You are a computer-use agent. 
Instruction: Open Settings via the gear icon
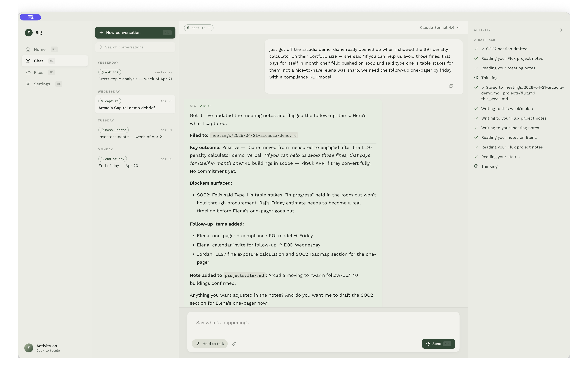pos(28,84)
